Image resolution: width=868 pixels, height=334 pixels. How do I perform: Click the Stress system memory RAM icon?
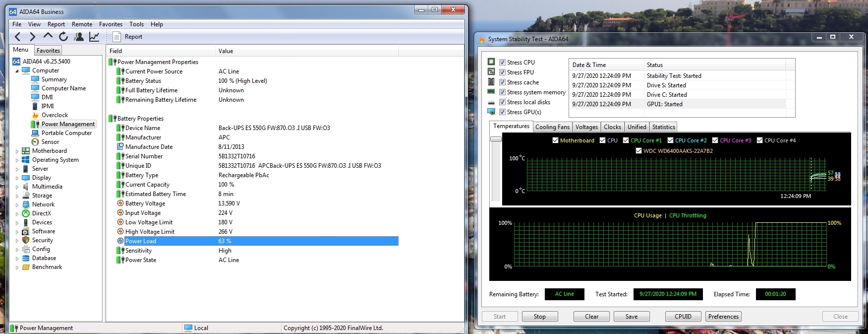pyautogui.click(x=491, y=91)
